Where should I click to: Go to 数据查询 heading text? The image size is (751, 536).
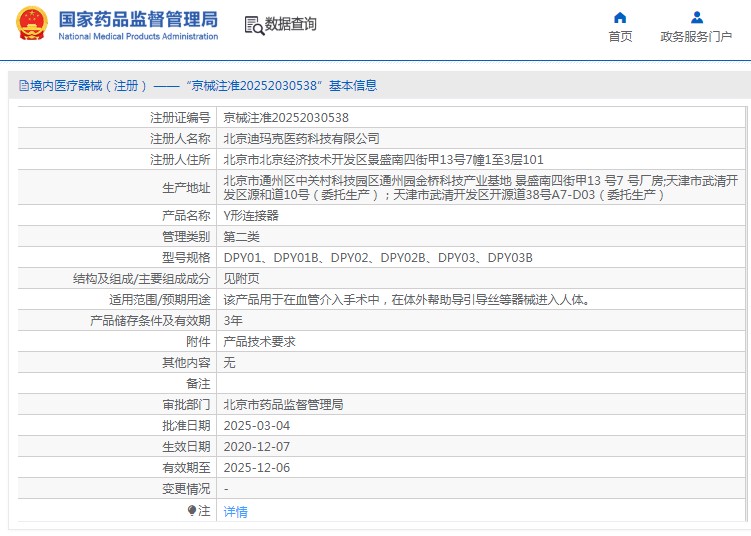(291, 24)
